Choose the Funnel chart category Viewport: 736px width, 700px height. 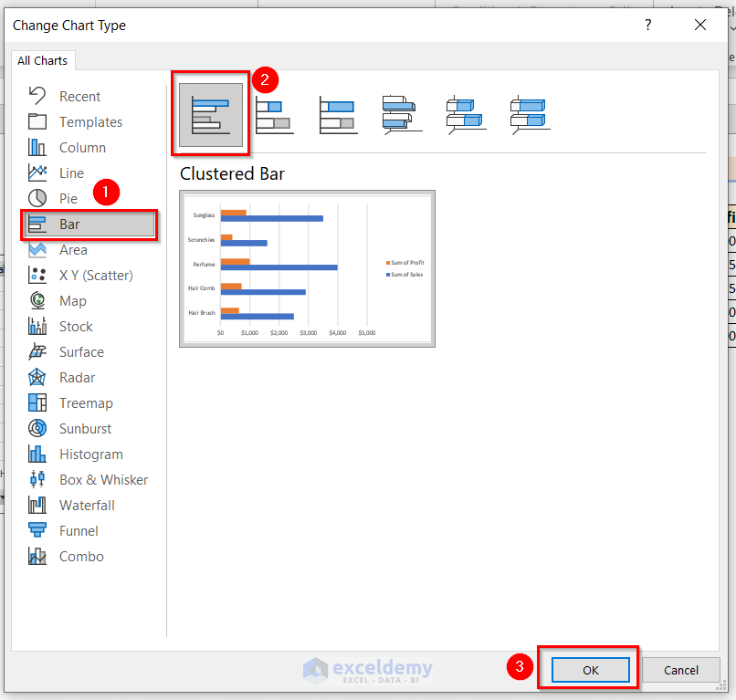79,531
